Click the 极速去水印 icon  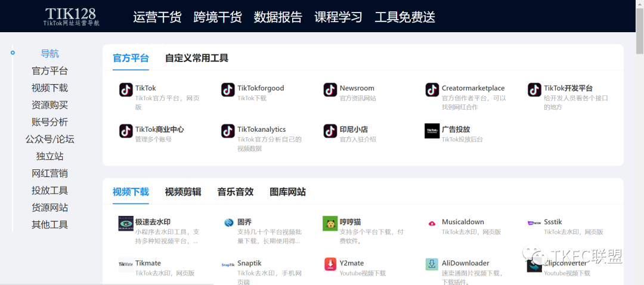coord(126,224)
